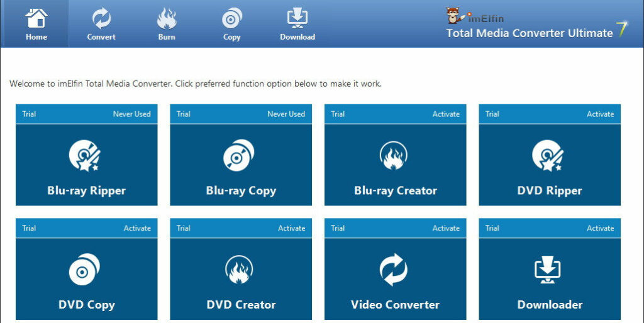Switch to the Convert tab

101,24
